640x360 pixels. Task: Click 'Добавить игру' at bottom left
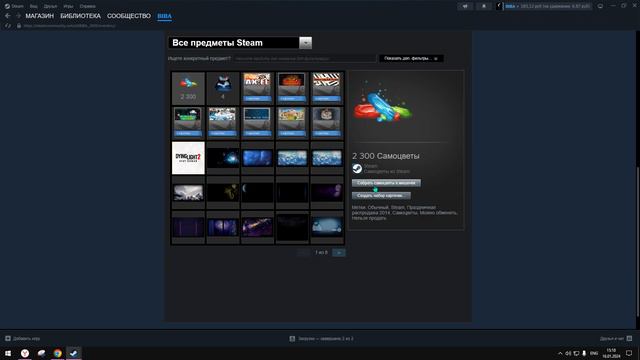22,338
